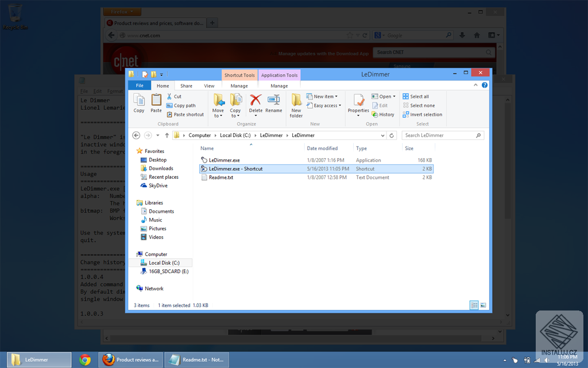Click Select all in ribbon
This screenshot has height=368, width=588.
[x=416, y=97]
